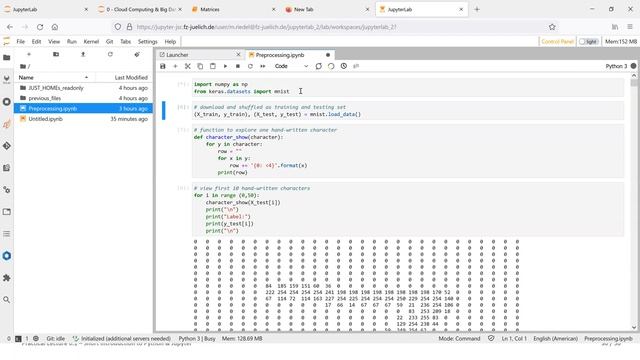Screen dimensions: 640x360
Task: Open the Tabs panel in left sidebar
Action: pyautogui.click(x=7, y=212)
